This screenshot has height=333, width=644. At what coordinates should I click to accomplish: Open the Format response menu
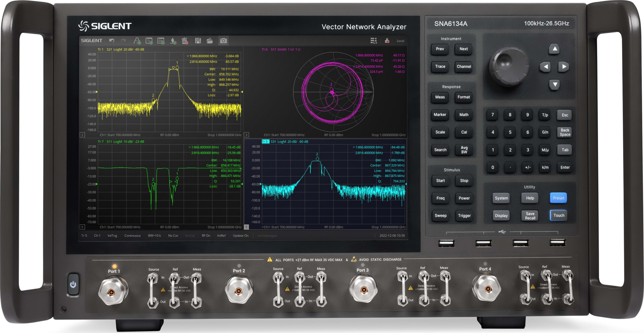tap(464, 97)
